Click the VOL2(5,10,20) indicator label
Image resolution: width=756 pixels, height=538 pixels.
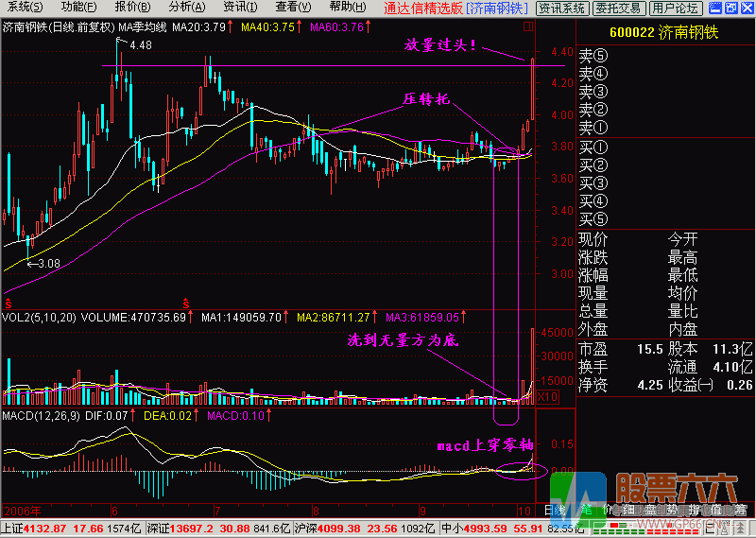tap(39, 318)
